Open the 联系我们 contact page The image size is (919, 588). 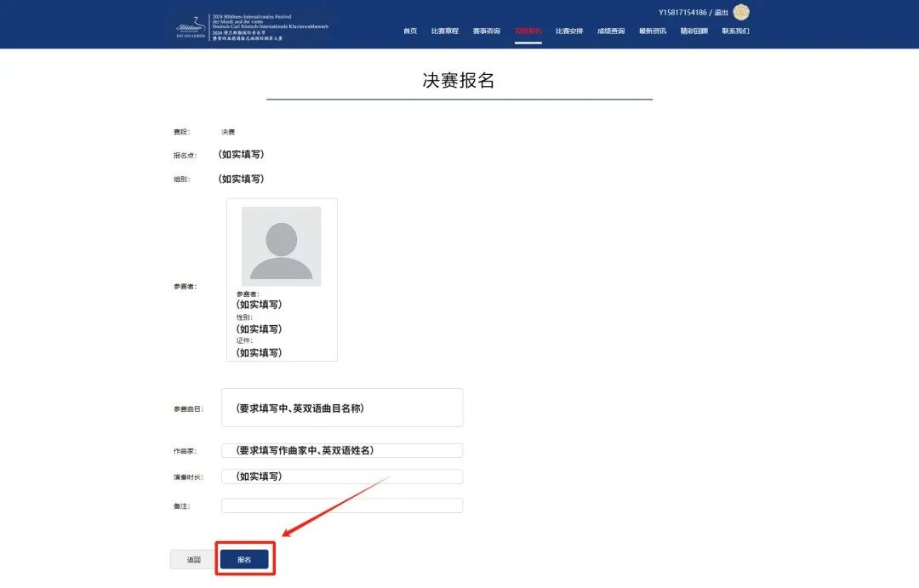pos(735,31)
